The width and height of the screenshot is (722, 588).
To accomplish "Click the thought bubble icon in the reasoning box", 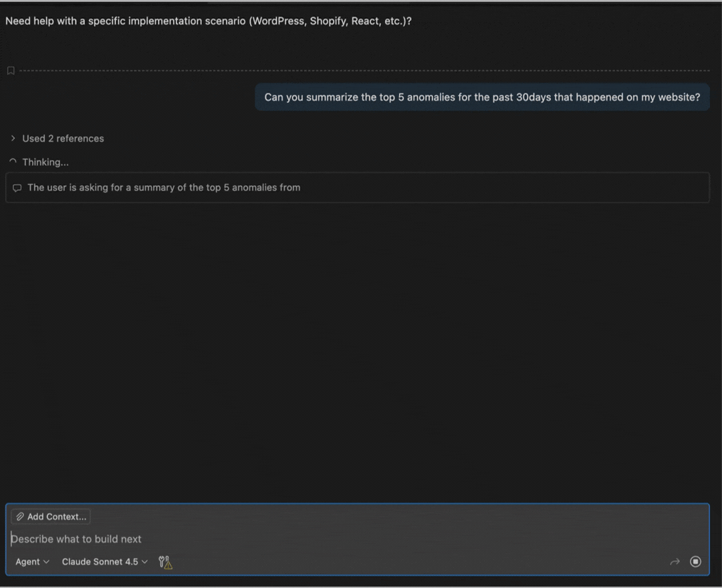I will [x=17, y=188].
